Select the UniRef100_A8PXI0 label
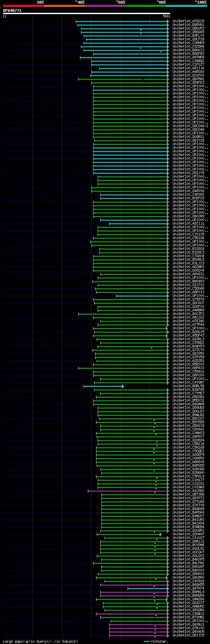This screenshot has height=644, width=210. [188, 292]
